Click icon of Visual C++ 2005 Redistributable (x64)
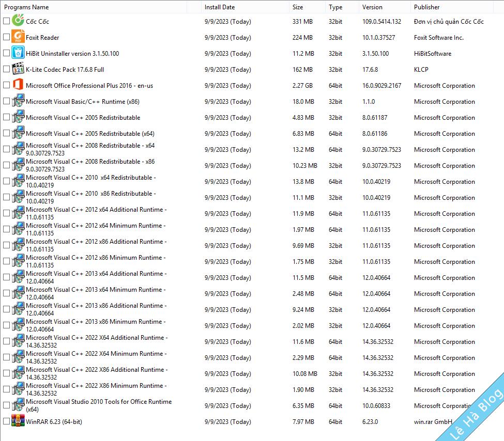504x441 pixels. pos(18,133)
